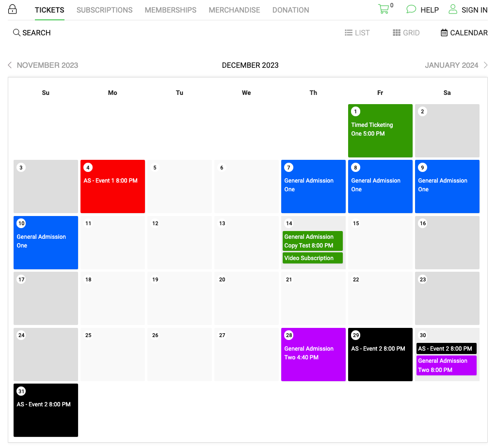Click the padlock icon at top left
The height and width of the screenshot is (448, 496).
click(x=12, y=9)
